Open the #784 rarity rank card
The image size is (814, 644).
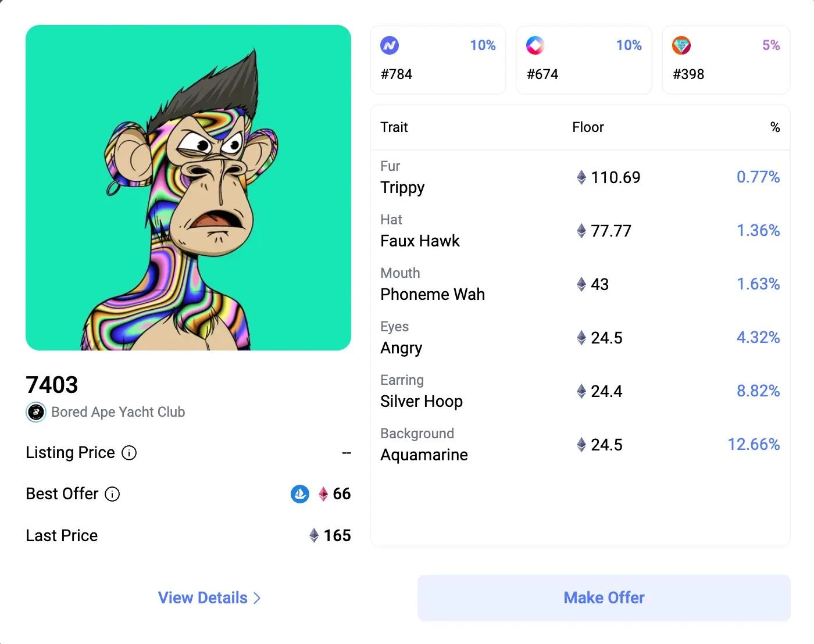click(x=438, y=60)
